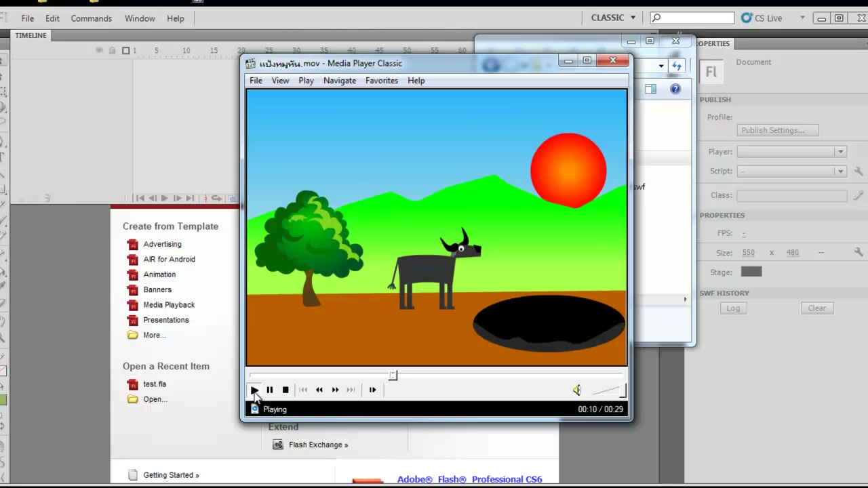Toggle the timeline layer lock icon
Screen dimensions: 868x488
pyautogui.click(x=113, y=50)
